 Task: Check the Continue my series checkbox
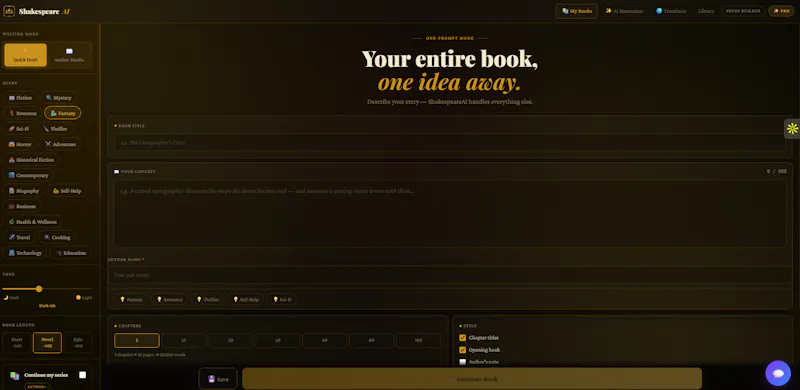point(82,375)
